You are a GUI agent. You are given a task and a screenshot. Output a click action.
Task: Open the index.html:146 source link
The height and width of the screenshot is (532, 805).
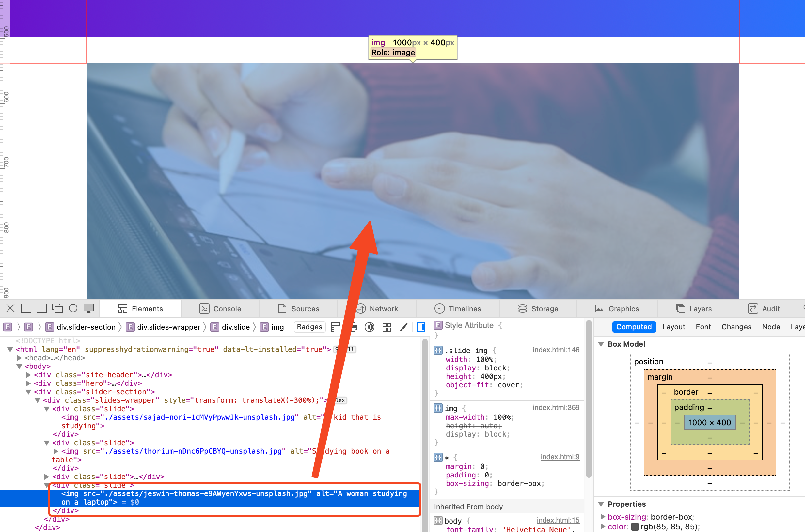(556, 350)
